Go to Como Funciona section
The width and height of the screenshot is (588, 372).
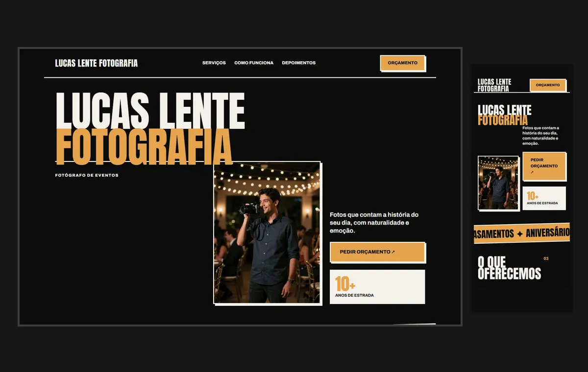click(254, 63)
